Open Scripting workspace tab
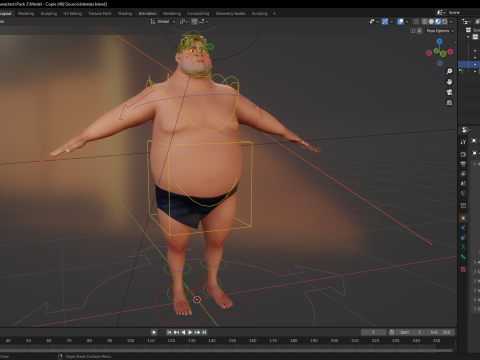The width and height of the screenshot is (480, 360). (260, 13)
